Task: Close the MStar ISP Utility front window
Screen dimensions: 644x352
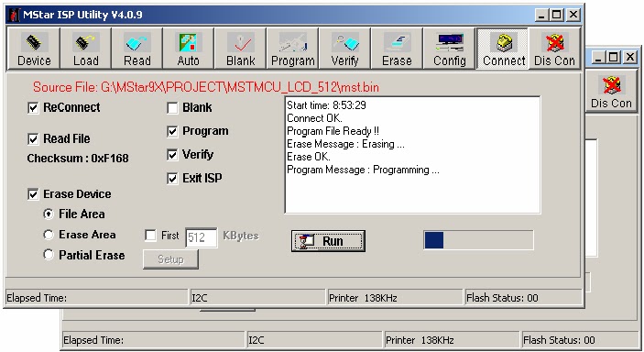Action: click(573, 16)
